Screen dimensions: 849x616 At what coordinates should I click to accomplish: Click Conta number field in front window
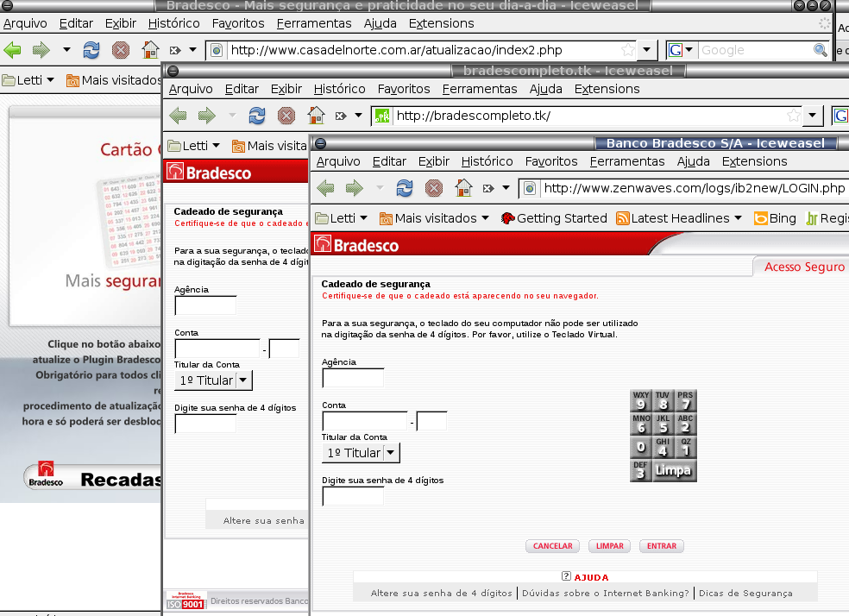tap(365, 421)
